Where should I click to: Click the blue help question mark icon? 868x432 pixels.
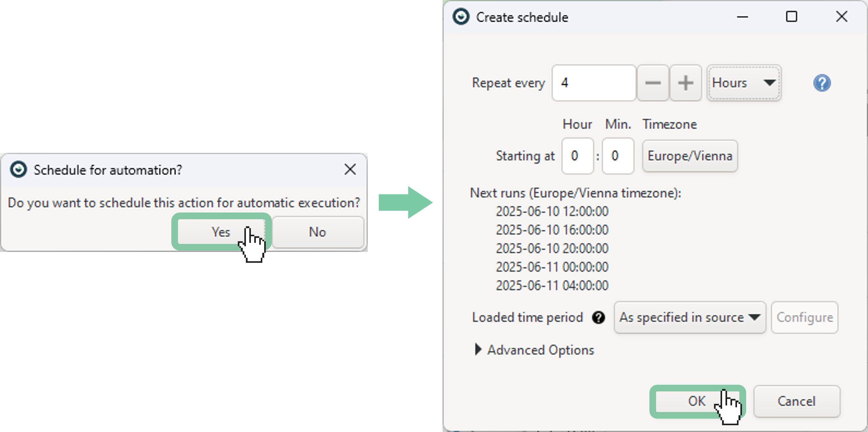tap(822, 83)
